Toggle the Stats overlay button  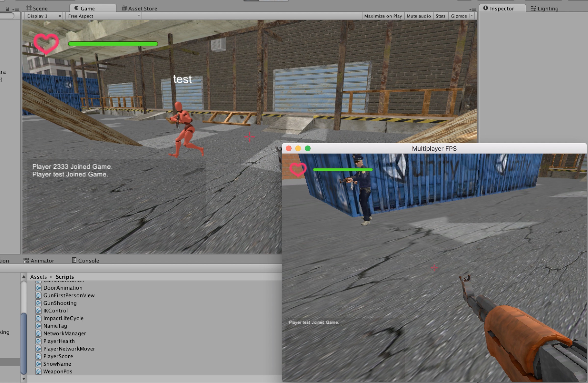[x=440, y=16]
